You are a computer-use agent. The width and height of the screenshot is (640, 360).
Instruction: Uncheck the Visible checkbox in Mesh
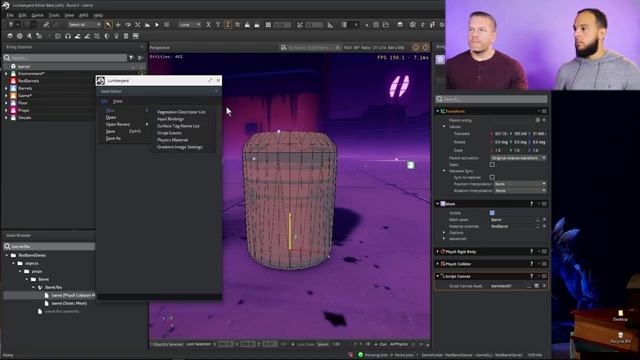pos(492,213)
